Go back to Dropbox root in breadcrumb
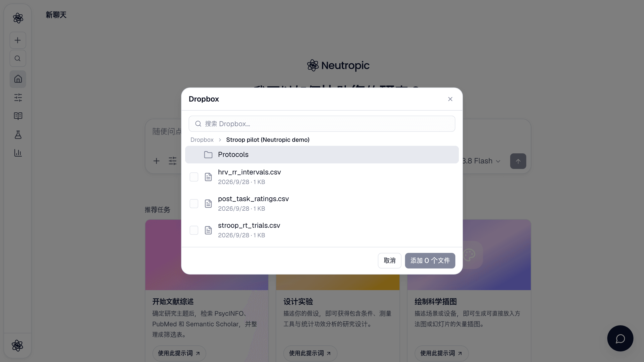This screenshot has width=644, height=362. click(x=202, y=140)
